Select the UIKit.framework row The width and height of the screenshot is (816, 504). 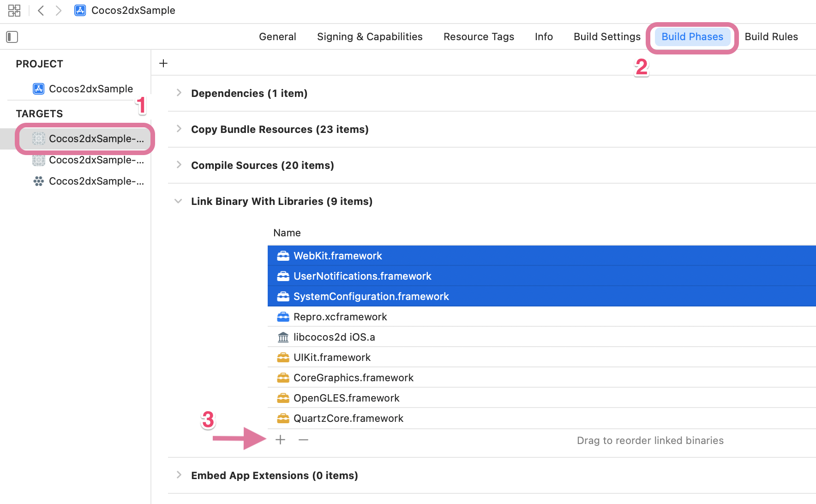coord(542,357)
